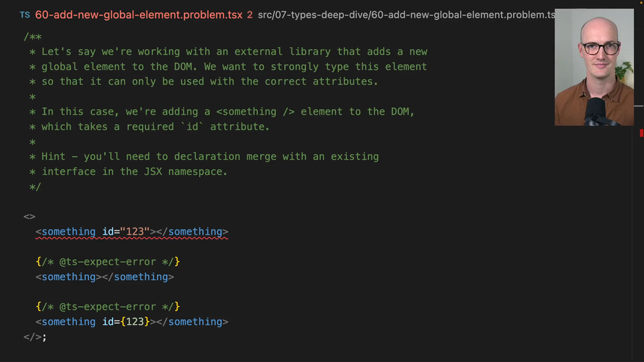The image size is (644, 362).
Task: Select the "123" string value
Action: (135, 231)
